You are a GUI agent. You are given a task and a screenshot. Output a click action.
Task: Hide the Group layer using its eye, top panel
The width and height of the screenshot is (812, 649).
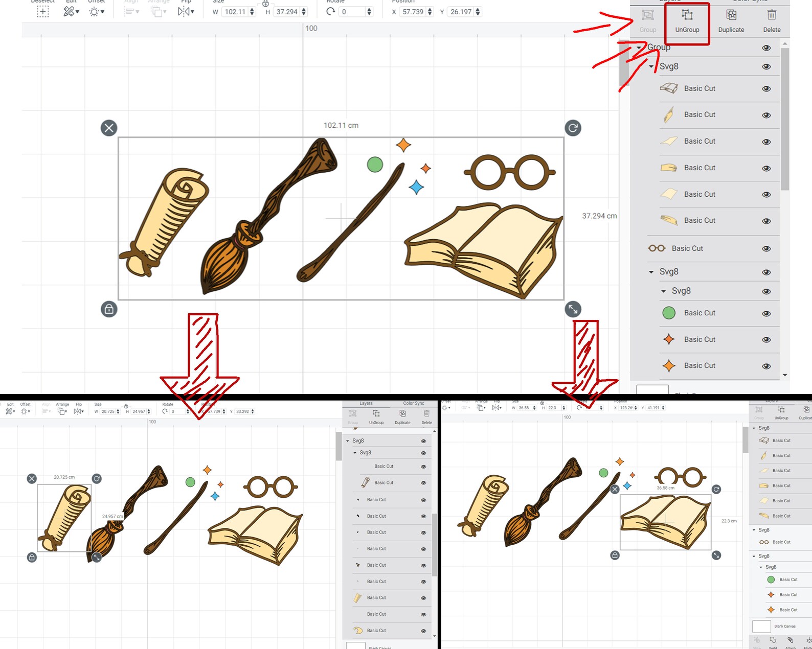coord(766,48)
